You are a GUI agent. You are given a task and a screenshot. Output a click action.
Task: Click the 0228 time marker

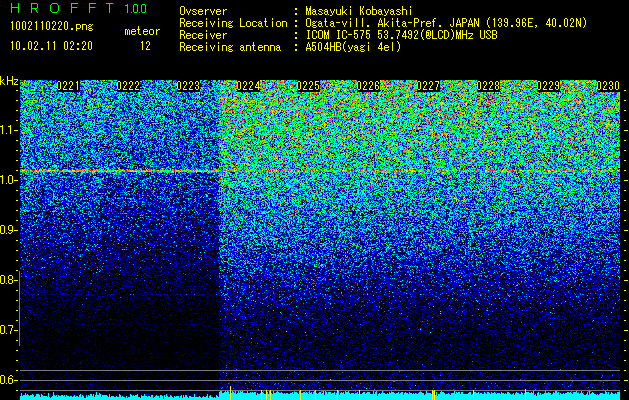488,86
